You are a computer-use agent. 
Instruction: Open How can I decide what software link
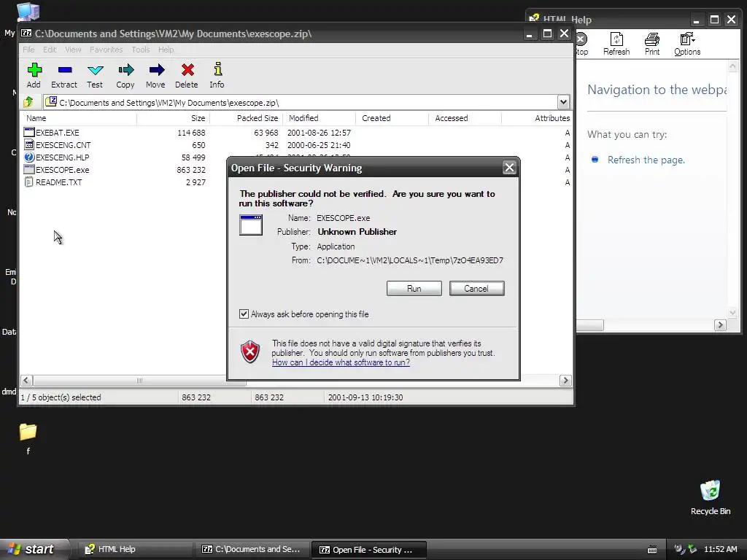pyautogui.click(x=341, y=362)
